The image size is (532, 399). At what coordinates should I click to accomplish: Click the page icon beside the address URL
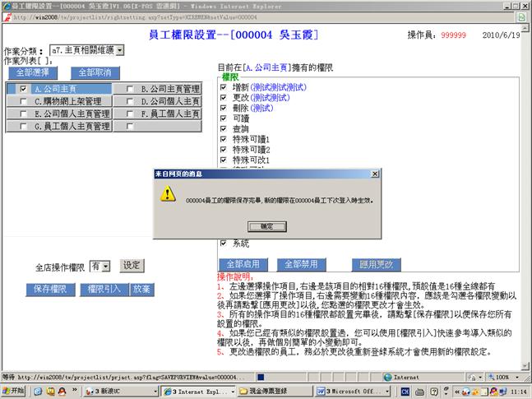pos(7,16)
